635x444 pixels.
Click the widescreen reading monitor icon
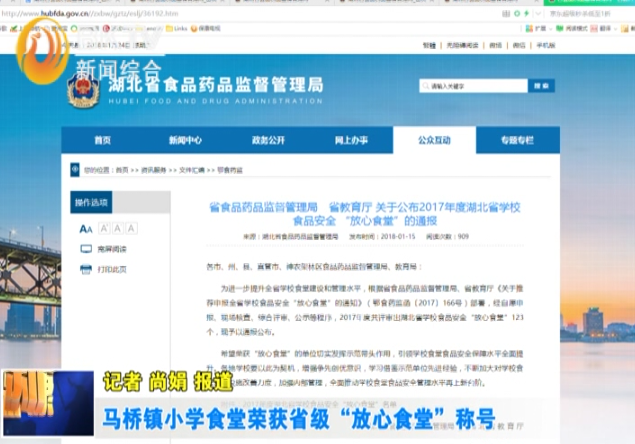[x=86, y=248]
